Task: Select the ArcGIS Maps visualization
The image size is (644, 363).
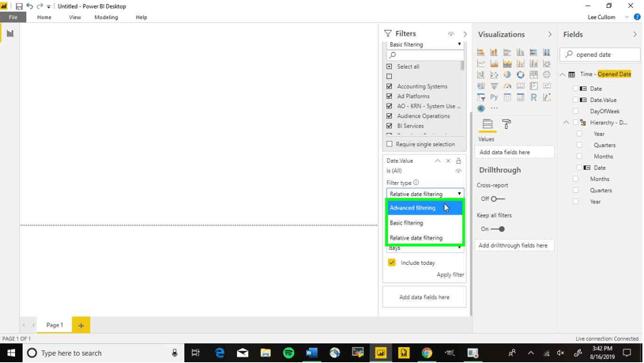Action: [x=480, y=108]
